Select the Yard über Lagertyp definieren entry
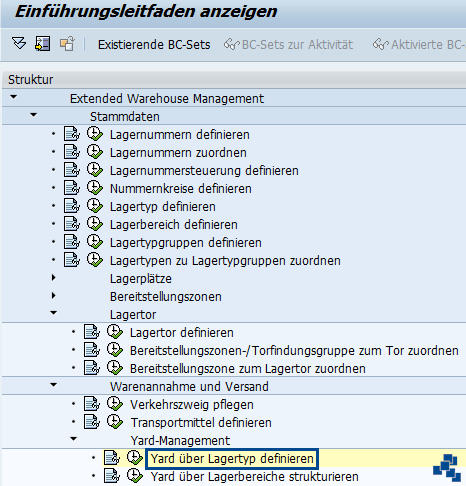This screenshot has height=486, width=466. point(232,459)
